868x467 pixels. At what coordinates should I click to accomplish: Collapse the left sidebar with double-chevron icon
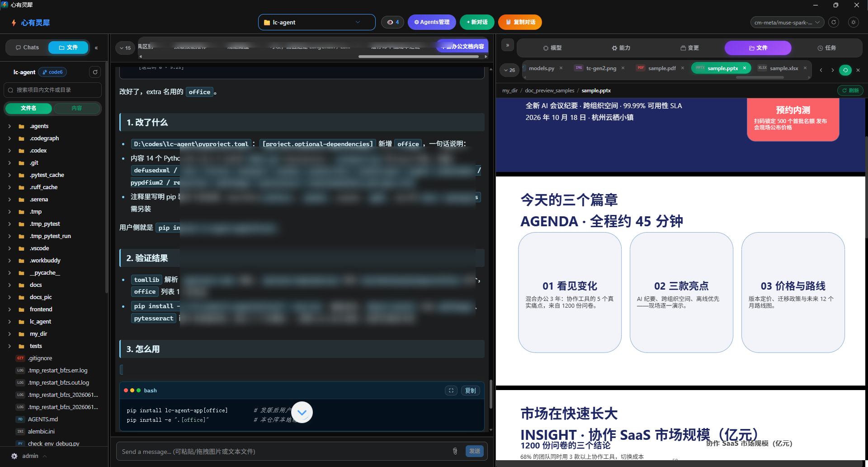(x=96, y=48)
